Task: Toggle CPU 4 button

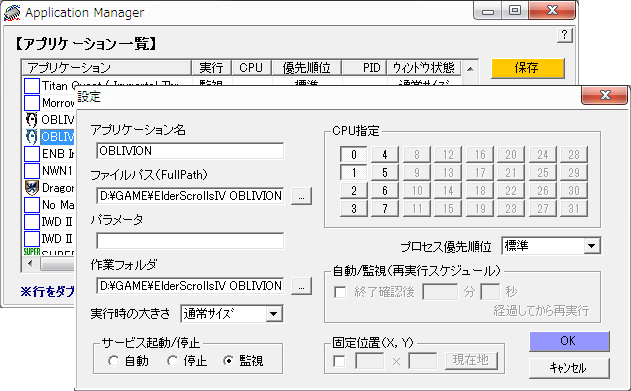Action: click(x=385, y=154)
